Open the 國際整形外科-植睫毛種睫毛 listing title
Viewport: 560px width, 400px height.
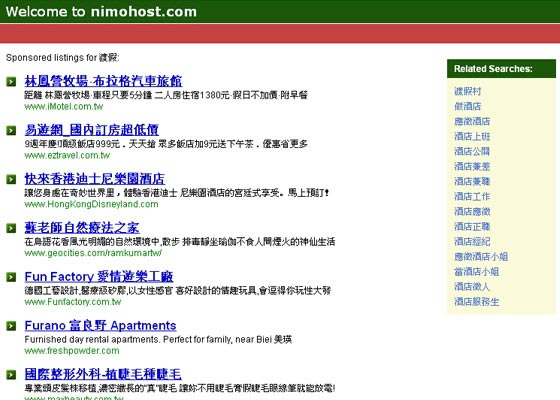click(103, 374)
